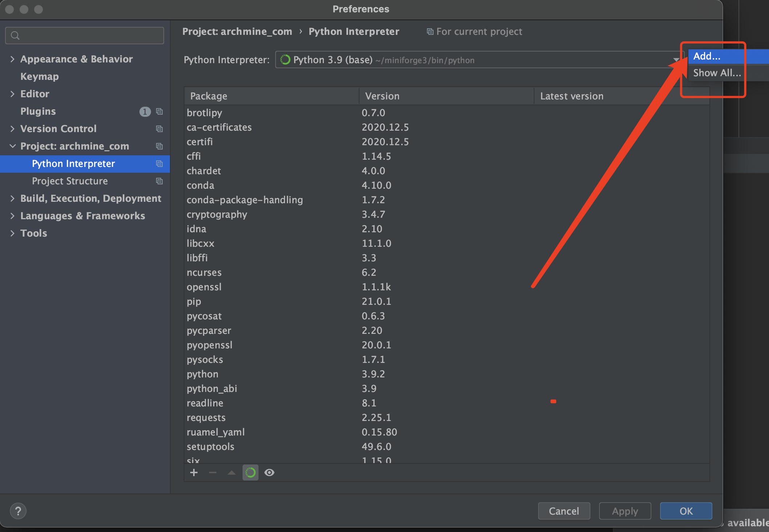Click the conda icon in the interpreter field

coord(285,60)
